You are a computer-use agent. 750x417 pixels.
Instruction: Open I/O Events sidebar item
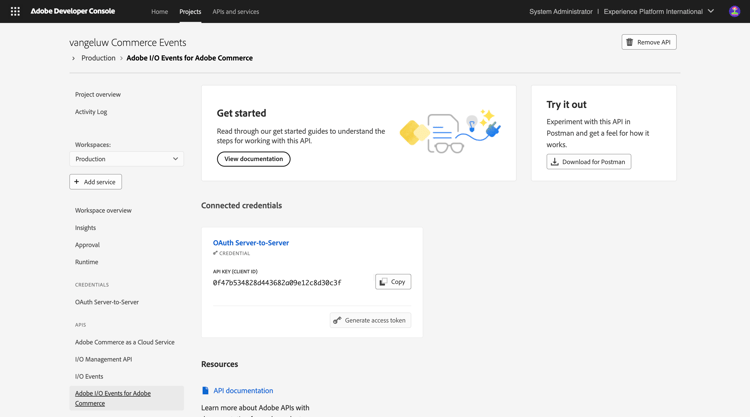89,377
